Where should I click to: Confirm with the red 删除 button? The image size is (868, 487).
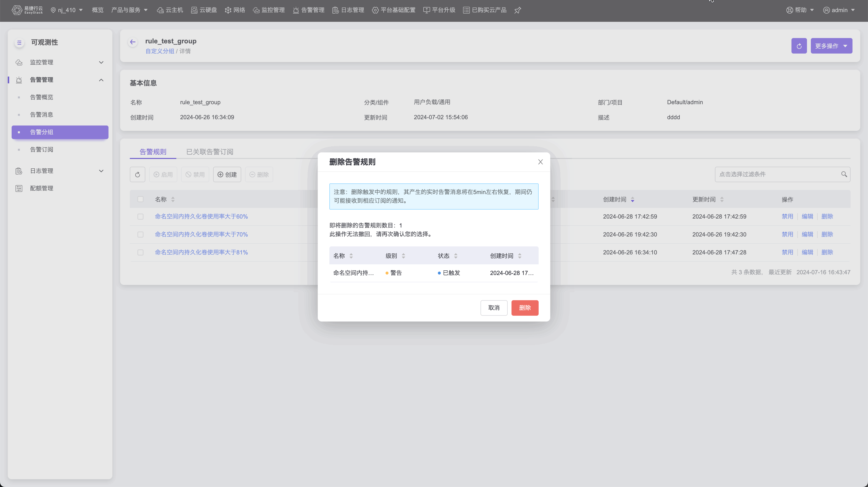525,308
